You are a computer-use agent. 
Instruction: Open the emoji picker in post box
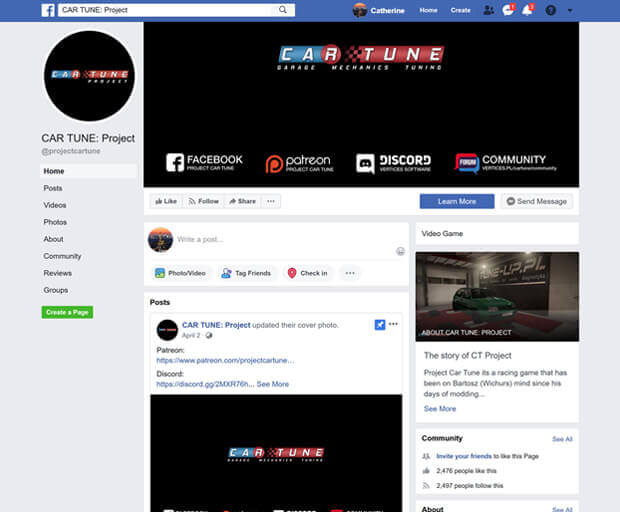[400, 251]
